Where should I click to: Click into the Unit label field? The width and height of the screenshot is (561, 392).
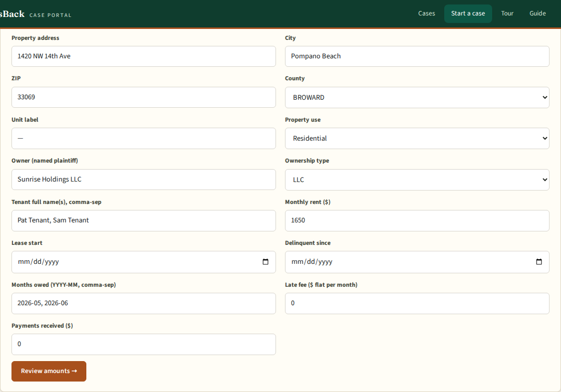[143, 139]
